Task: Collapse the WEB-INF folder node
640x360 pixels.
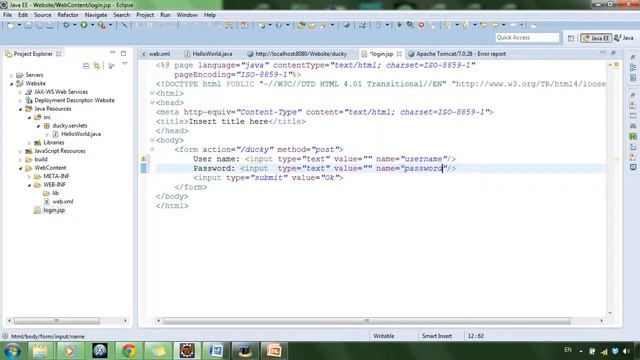Action: (29, 185)
